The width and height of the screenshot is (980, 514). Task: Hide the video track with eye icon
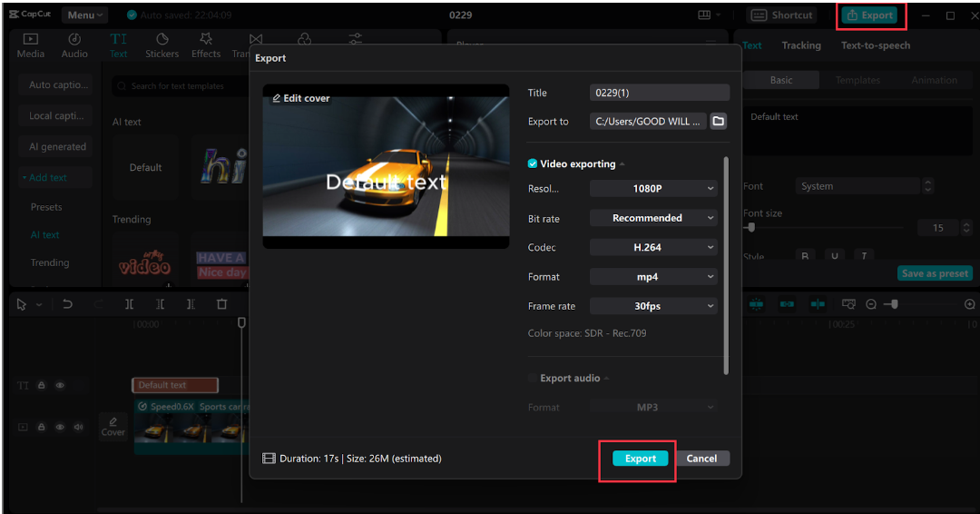(x=60, y=427)
